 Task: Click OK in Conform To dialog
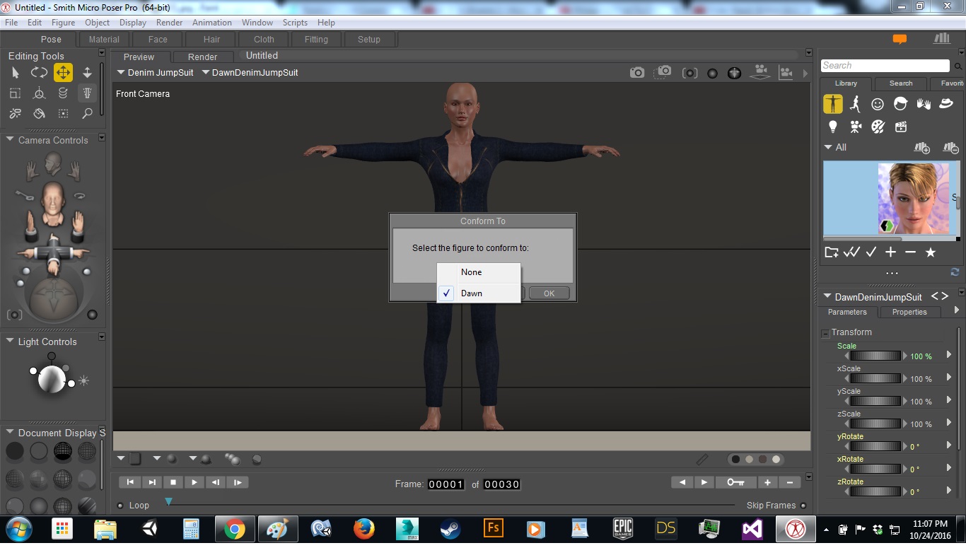tap(549, 293)
